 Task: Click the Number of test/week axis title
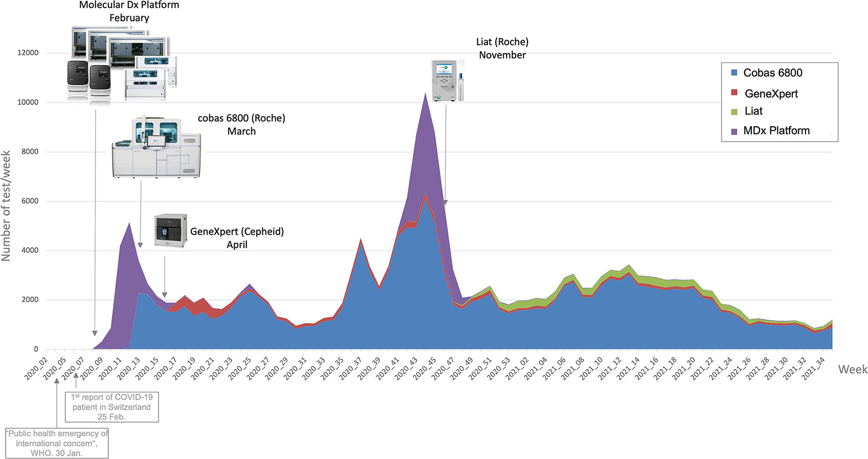[6, 206]
